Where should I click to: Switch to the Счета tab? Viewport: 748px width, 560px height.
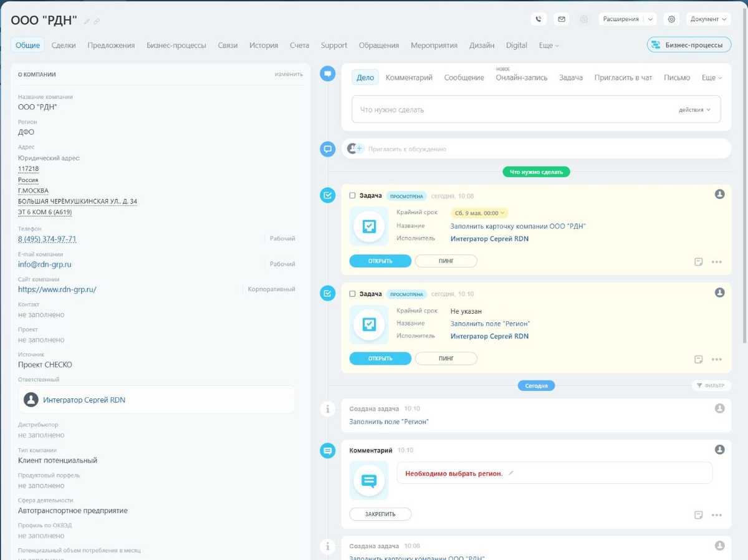[x=299, y=45]
